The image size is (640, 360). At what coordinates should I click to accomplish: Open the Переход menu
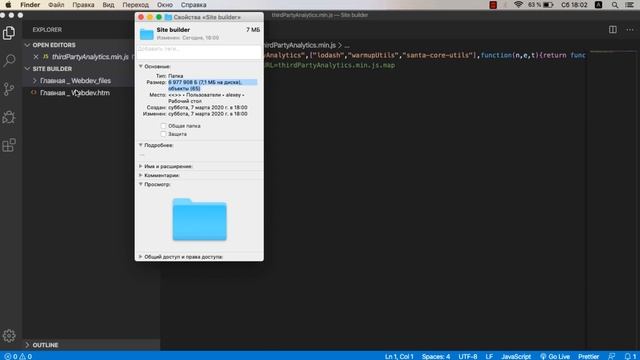click(x=136, y=5)
